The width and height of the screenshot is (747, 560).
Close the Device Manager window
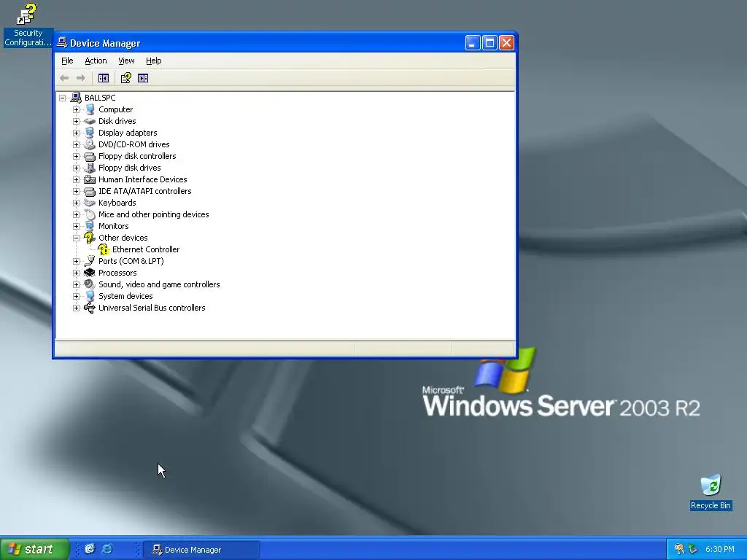(506, 43)
